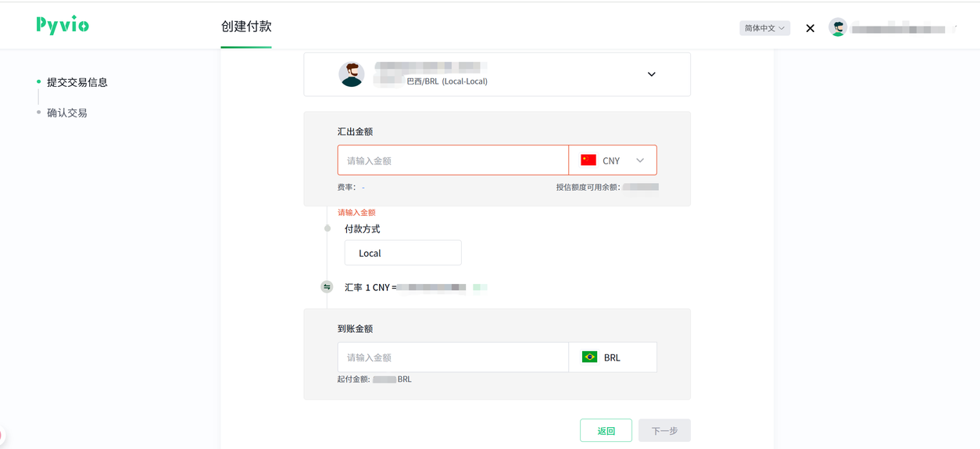Click the Brazil flag icon
The width and height of the screenshot is (980, 449).
coord(590,357)
